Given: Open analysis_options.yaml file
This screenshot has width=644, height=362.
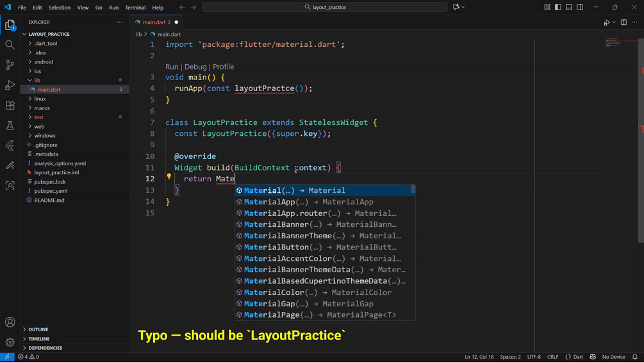Looking at the screenshot, I should [x=60, y=163].
